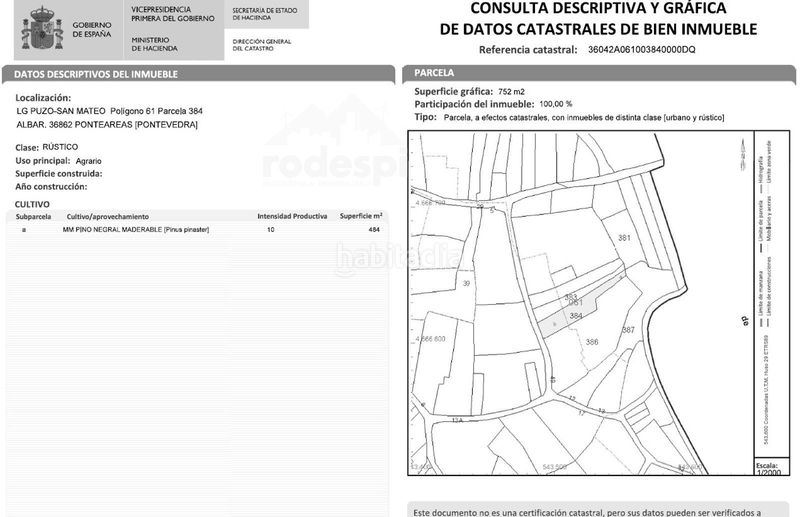Click subparcela "a" cell in the crop table
This screenshot has width=800, height=517.
[x=24, y=230]
